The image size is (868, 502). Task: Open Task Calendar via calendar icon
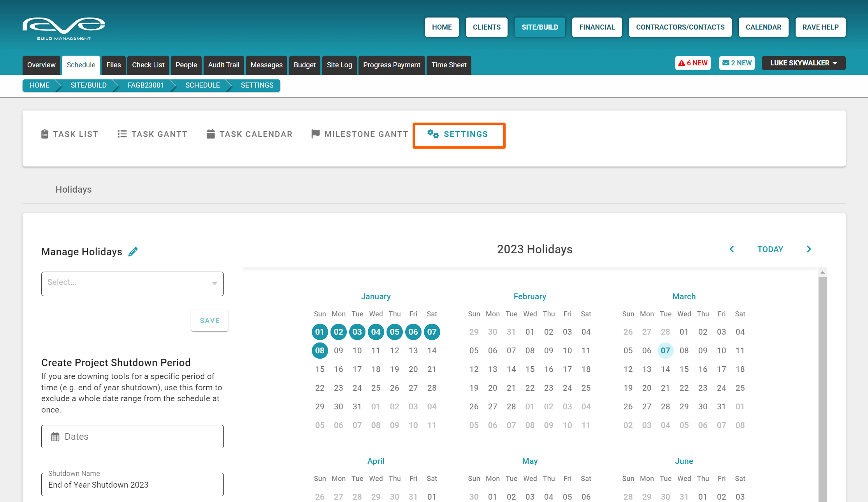[x=211, y=134]
